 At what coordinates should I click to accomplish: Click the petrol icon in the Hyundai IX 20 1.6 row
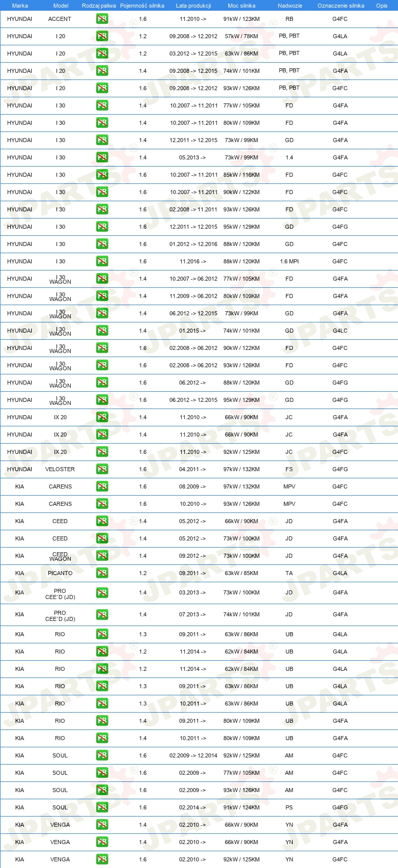(102, 452)
